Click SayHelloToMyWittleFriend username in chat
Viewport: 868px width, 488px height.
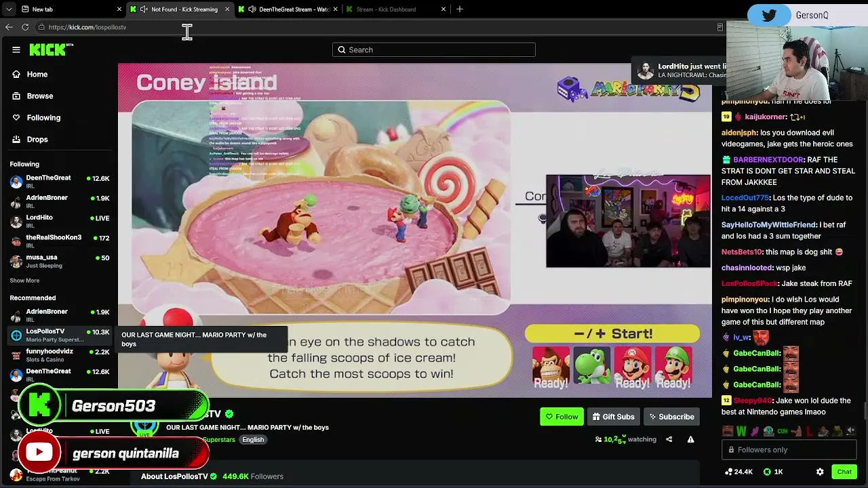pyautogui.click(x=769, y=225)
